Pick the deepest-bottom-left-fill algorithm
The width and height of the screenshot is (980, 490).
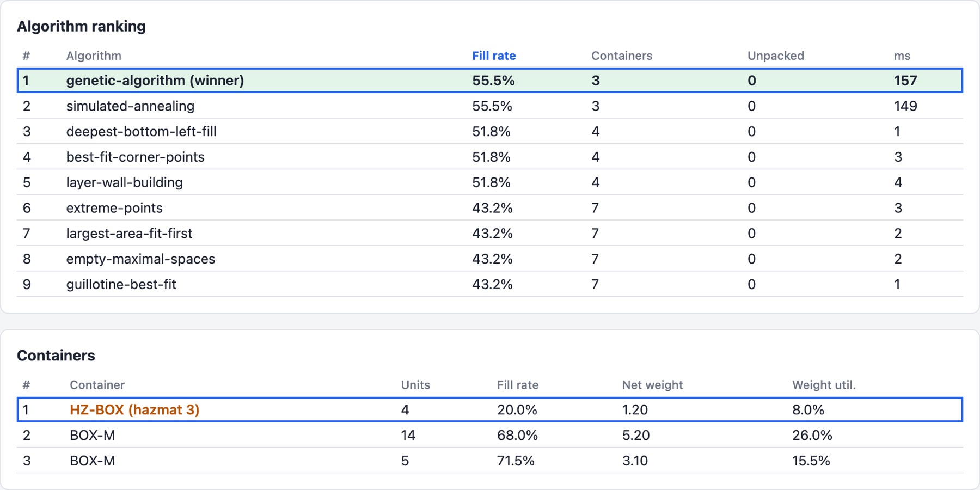[490, 131]
